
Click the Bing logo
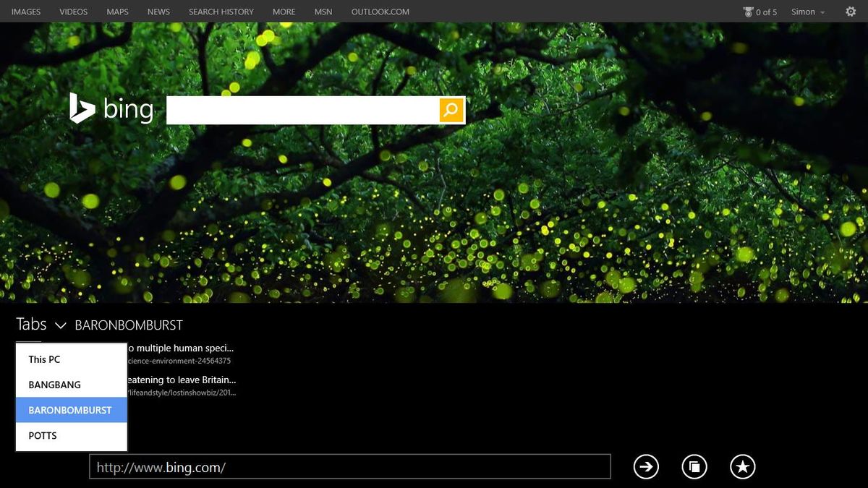(112, 108)
